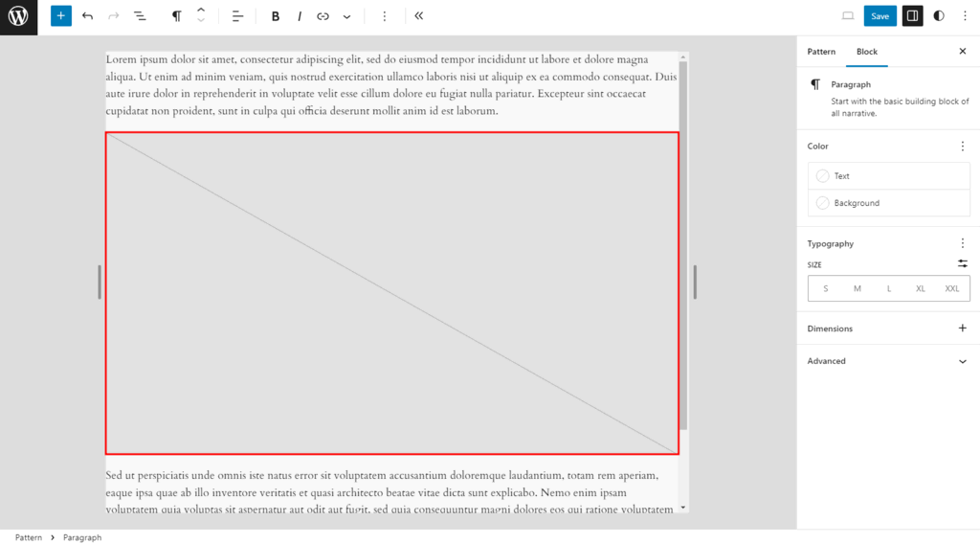
Task: Open the Text color swatch
Action: click(888, 175)
